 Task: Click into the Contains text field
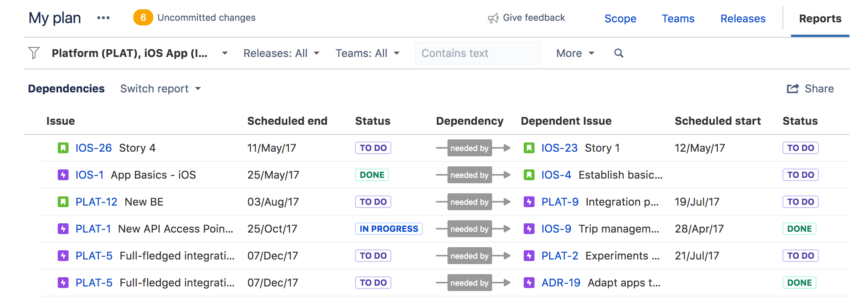click(x=478, y=53)
